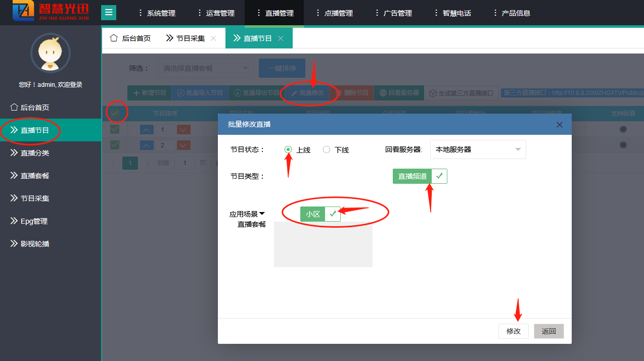The width and height of the screenshot is (644, 361).
Task: Toggle the 小区 scenario checkbox
Action: coord(320,214)
